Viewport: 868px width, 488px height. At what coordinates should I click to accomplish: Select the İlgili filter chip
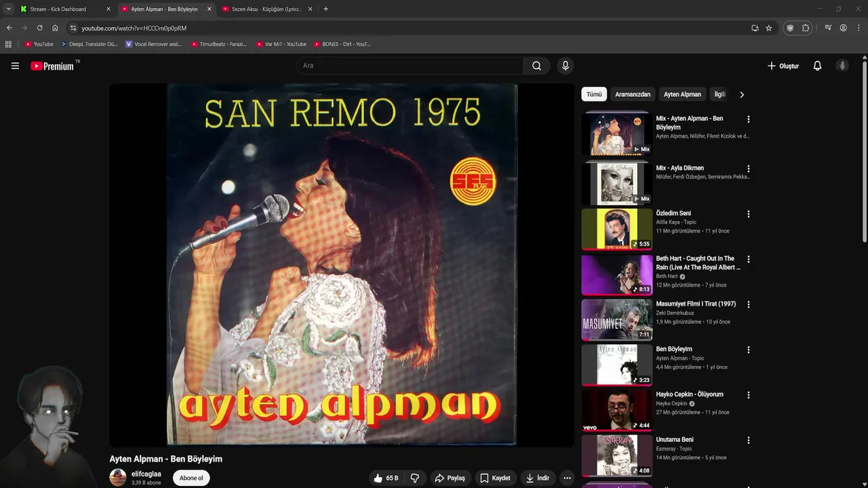(719, 94)
